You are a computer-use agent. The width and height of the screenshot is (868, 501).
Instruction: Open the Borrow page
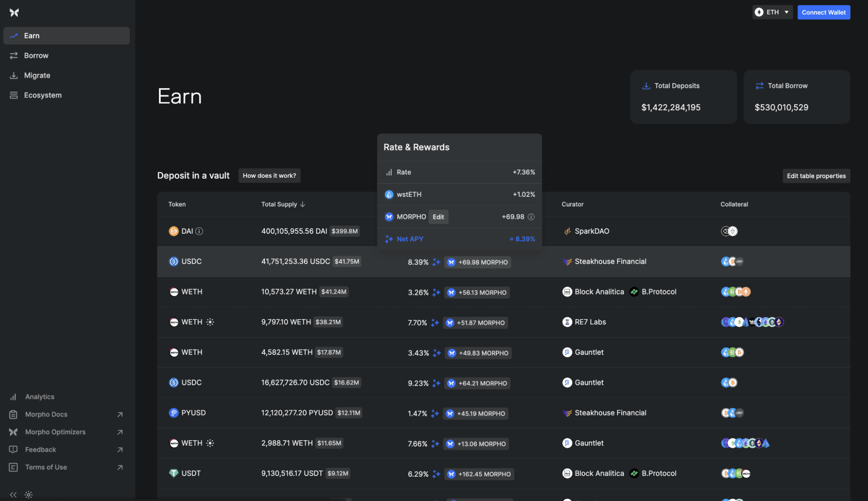(x=36, y=56)
